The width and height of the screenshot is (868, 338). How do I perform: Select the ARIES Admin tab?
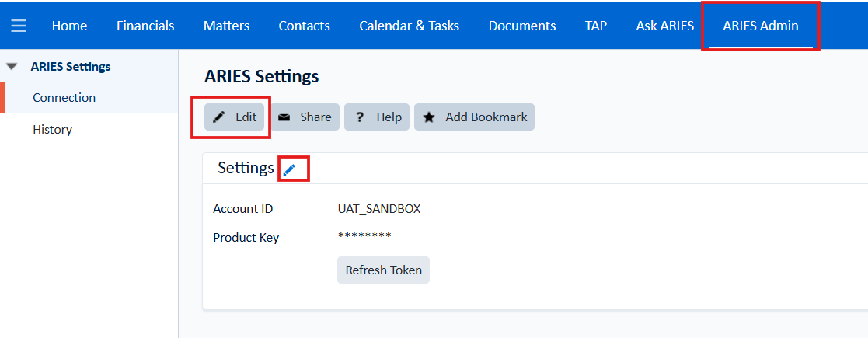click(761, 26)
